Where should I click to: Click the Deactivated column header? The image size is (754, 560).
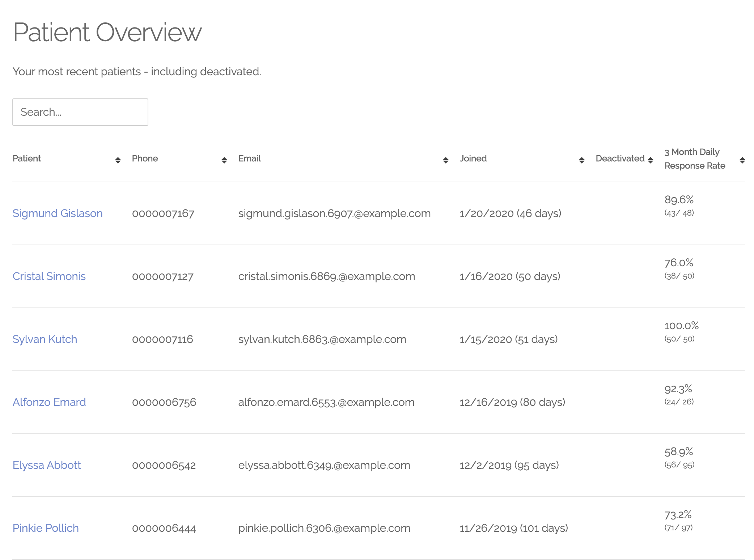[620, 158]
